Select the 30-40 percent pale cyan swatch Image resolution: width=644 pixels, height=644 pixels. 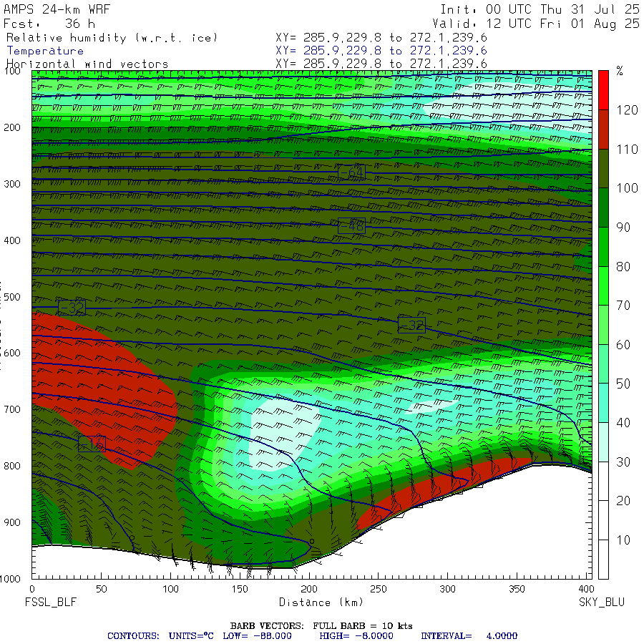(603, 442)
